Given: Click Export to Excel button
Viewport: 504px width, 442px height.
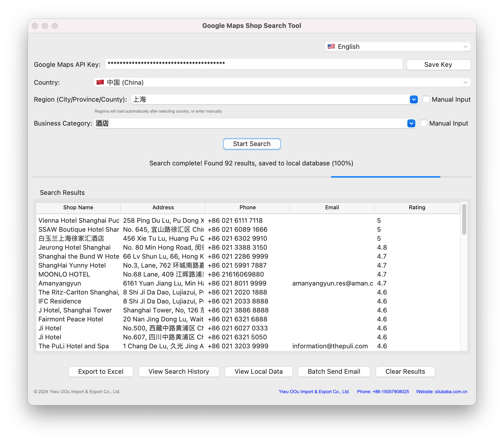Looking at the screenshot, I should coord(101,371).
